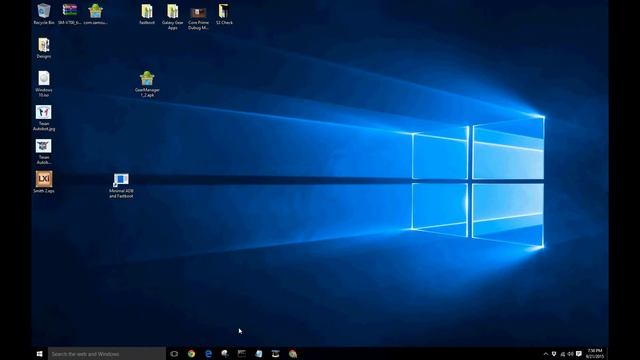Select the GearManager 1_2.apk file icon
640x360 pixels.
tap(147, 84)
